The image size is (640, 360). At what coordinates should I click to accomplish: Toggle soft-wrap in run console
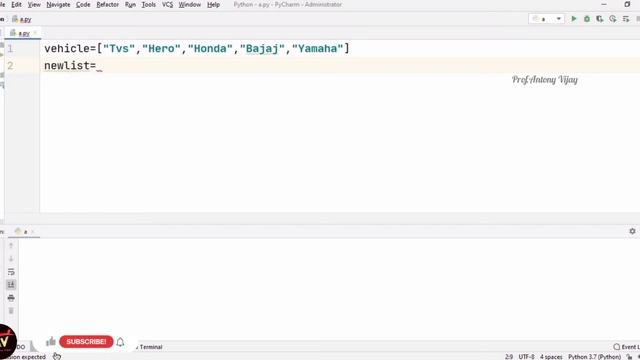11,272
